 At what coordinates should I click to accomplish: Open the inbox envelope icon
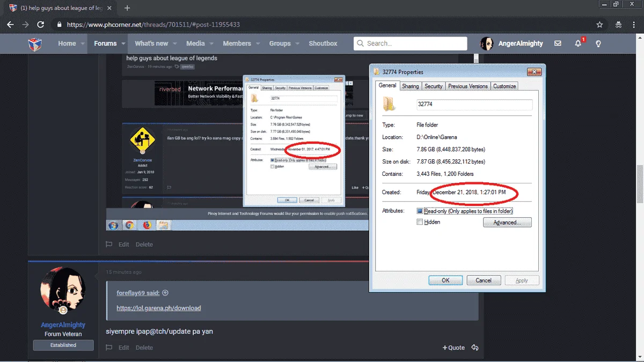point(558,43)
